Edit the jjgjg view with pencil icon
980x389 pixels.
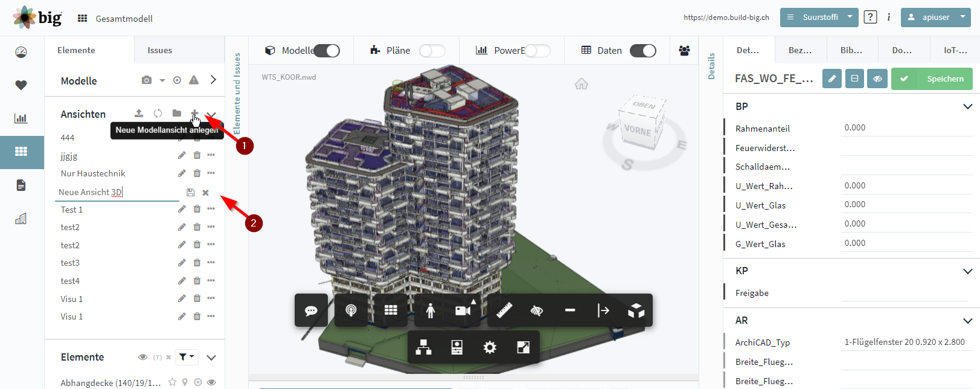point(182,155)
